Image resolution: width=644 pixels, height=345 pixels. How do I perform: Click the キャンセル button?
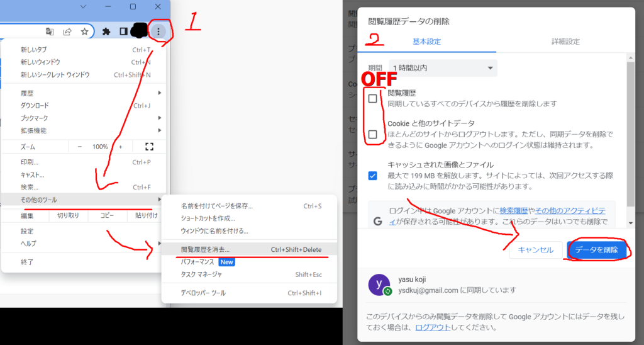535,250
